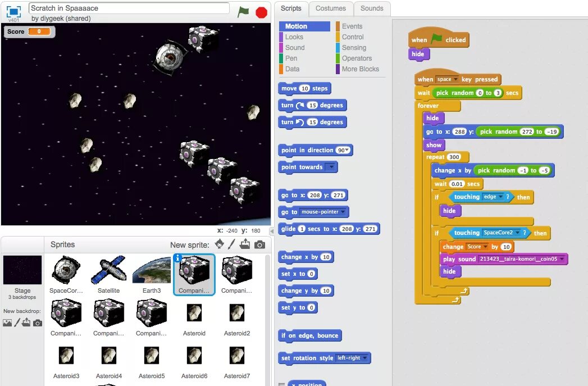This screenshot has height=386, width=588.
Task: Select the SpaceCore sprite thumbnail
Action: click(x=66, y=275)
